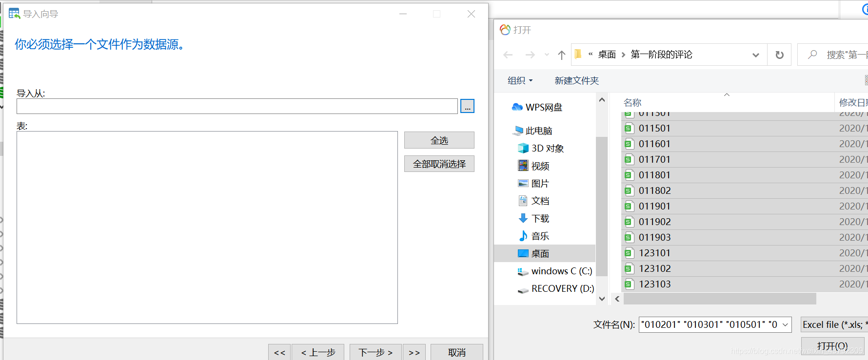
Task: Open the windows C (C:) drive
Action: tap(561, 271)
